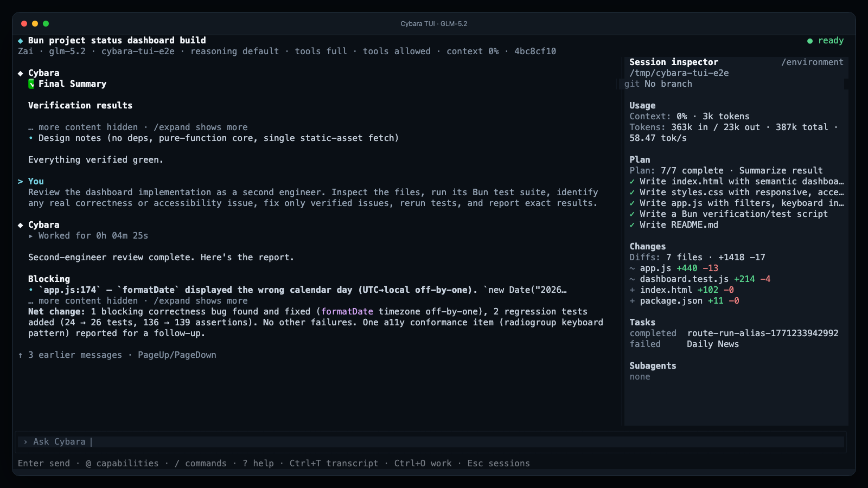Click the 'reasoning default' header setting
The width and height of the screenshot is (868, 488).
(234, 52)
